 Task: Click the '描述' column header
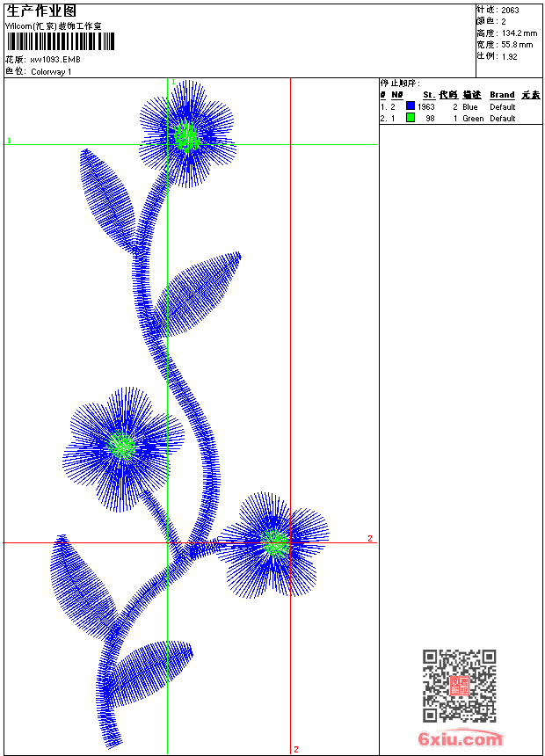point(472,95)
